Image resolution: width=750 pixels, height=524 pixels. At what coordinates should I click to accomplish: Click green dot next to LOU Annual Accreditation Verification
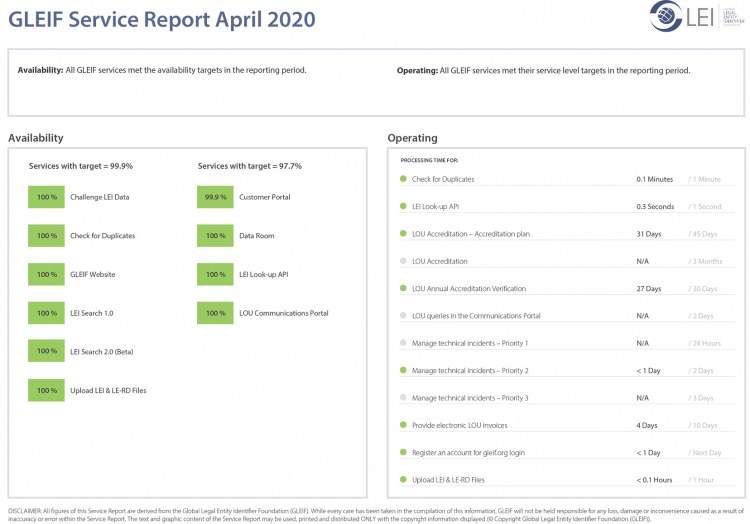click(403, 289)
